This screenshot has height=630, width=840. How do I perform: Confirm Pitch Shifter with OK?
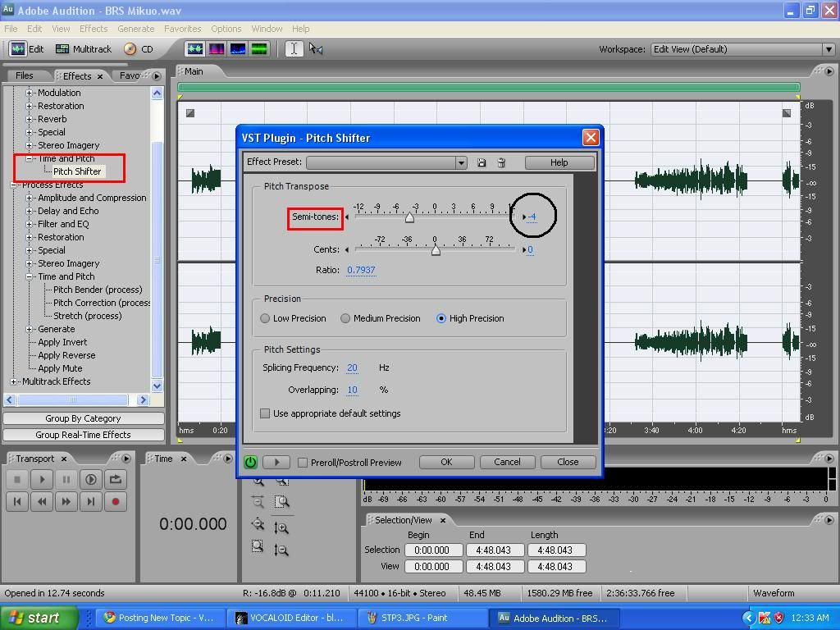point(447,462)
